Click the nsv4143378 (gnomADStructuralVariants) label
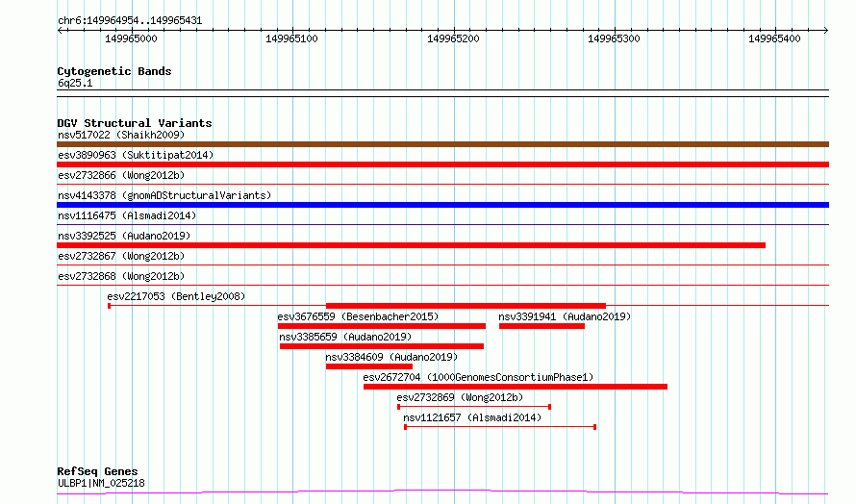 (x=164, y=195)
